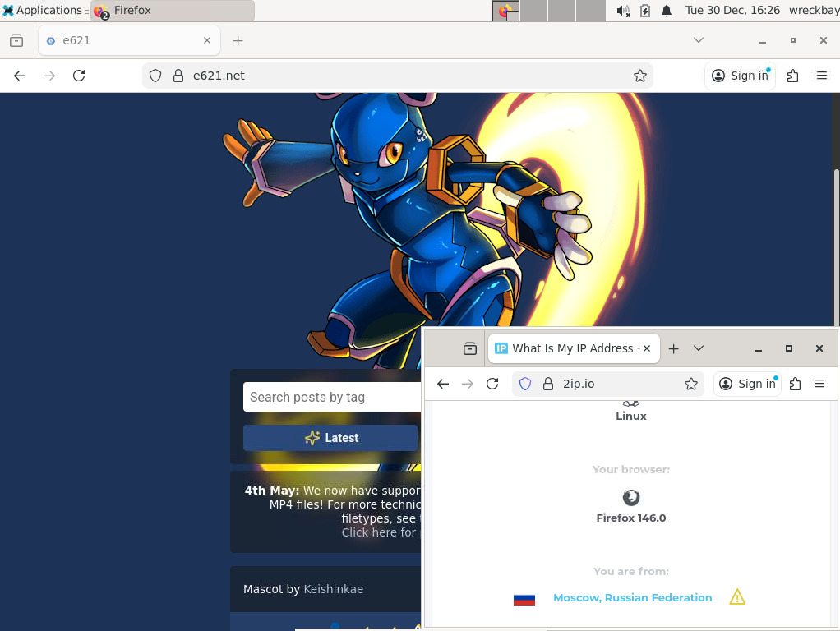
Task: Toggle mute on the volume icon
Action: pyautogui.click(x=622, y=11)
